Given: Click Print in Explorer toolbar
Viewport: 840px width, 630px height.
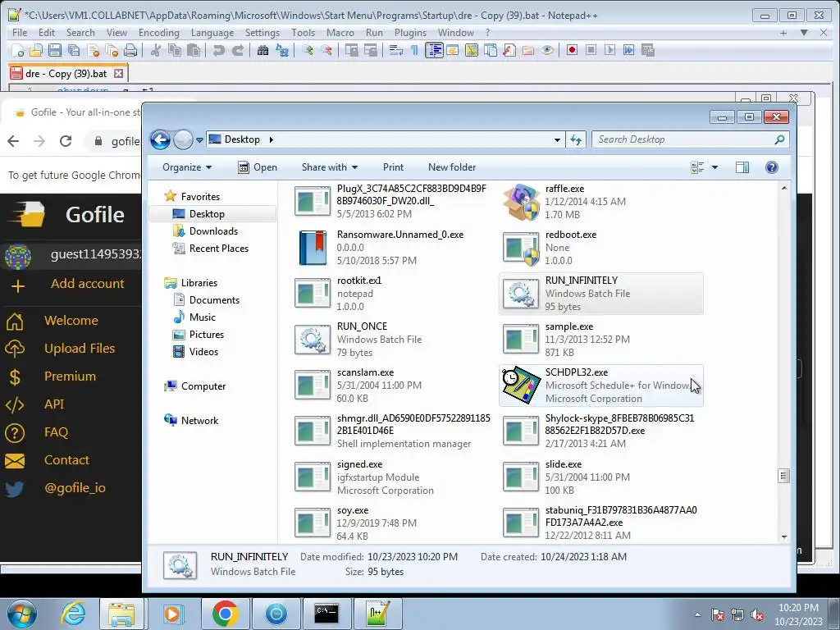Looking at the screenshot, I should 393,167.
